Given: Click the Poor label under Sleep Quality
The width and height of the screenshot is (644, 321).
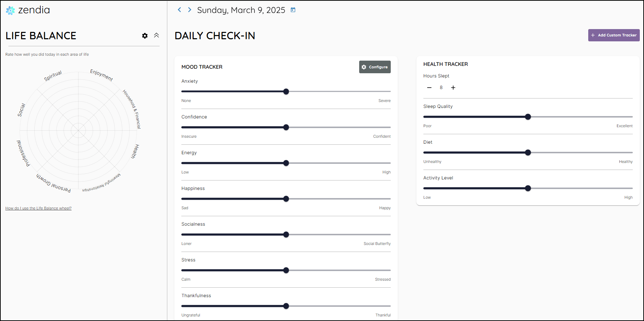Looking at the screenshot, I should (x=428, y=126).
